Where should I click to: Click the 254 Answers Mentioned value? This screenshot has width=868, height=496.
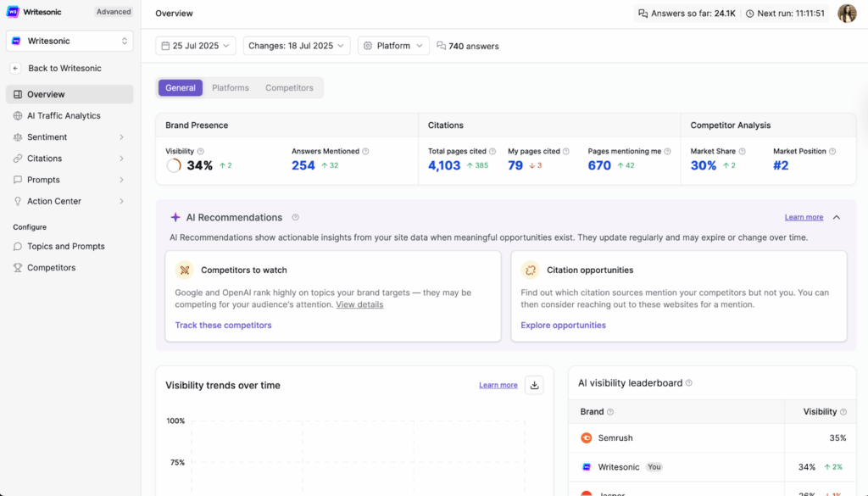pyautogui.click(x=303, y=165)
